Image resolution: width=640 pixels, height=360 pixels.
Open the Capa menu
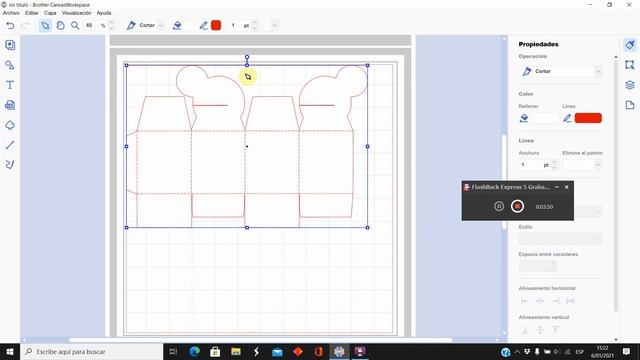[50, 13]
